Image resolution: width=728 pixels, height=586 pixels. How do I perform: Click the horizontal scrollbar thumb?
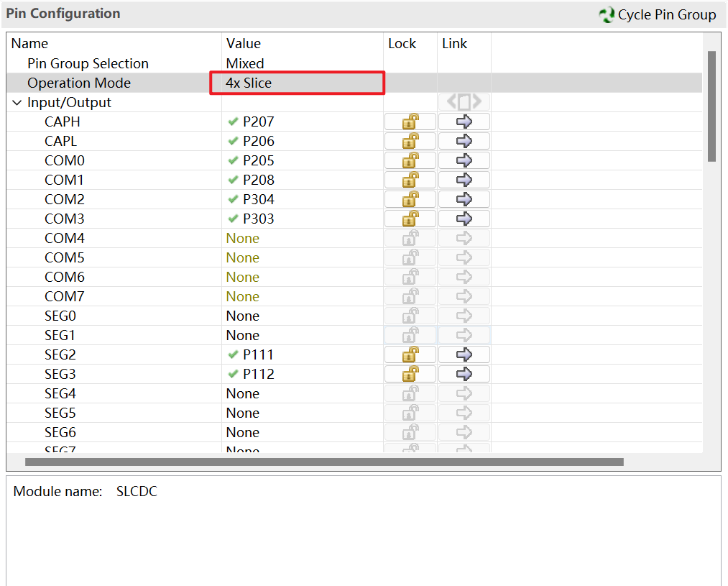click(x=324, y=462)
